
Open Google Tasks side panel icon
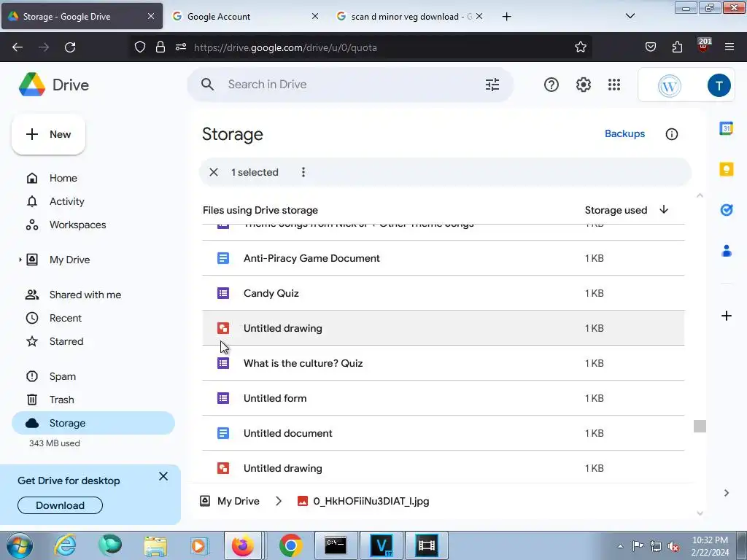(726, 209)
